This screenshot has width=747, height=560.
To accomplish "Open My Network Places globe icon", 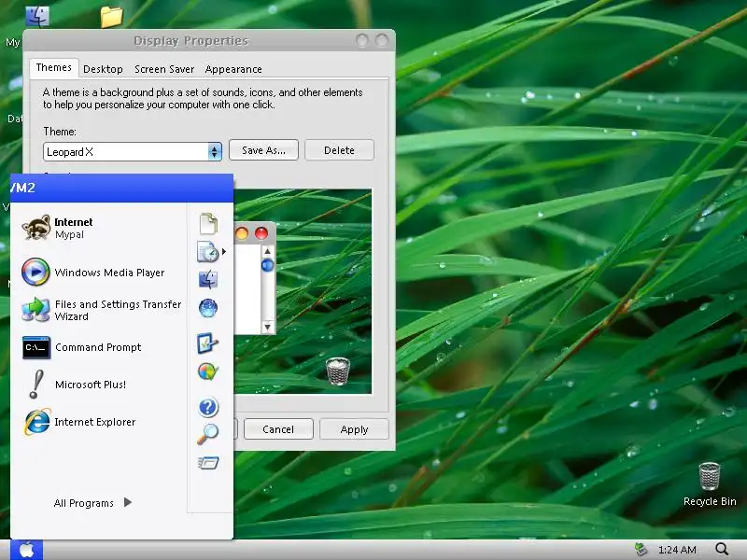I will click(208, 308).
